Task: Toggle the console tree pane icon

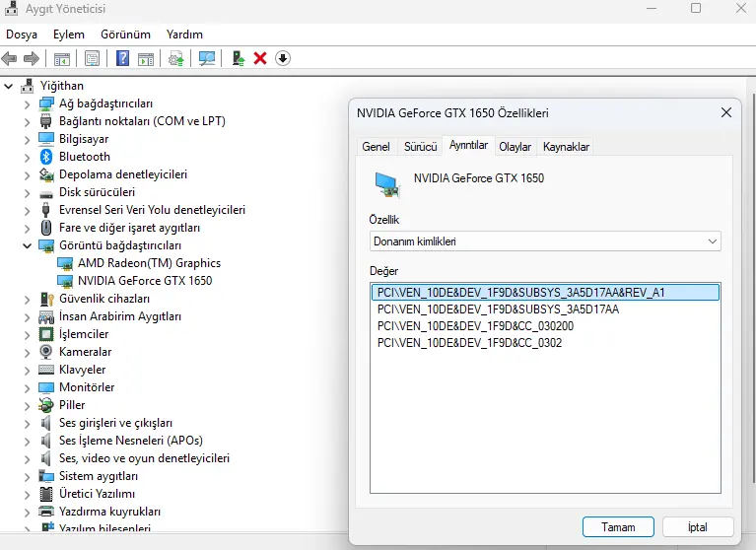Action: (62, 59)
